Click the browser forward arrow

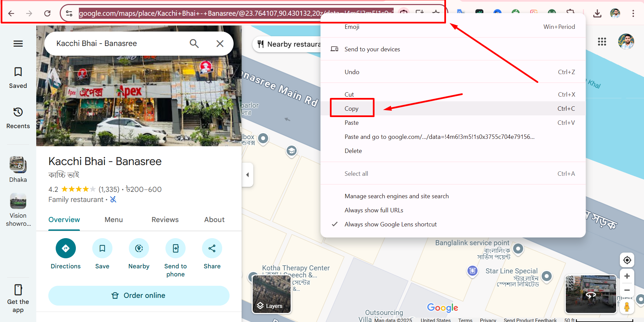click(x=29, y=13)
